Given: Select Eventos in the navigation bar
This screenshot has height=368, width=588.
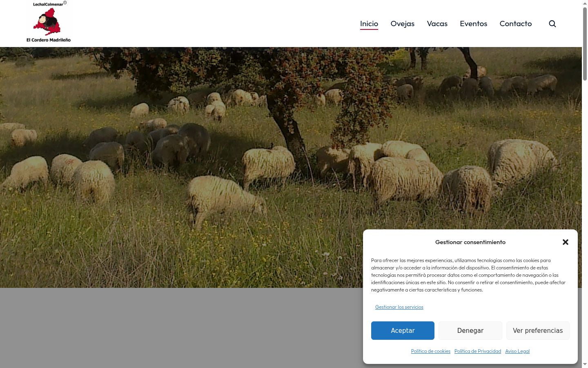Looking at the screenshot, I should (x=474, y=24).
